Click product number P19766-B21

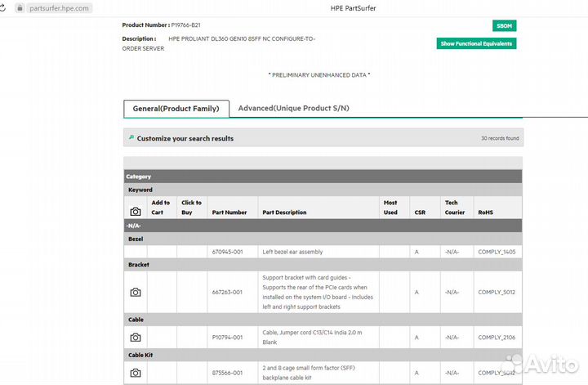pos(185,25)
